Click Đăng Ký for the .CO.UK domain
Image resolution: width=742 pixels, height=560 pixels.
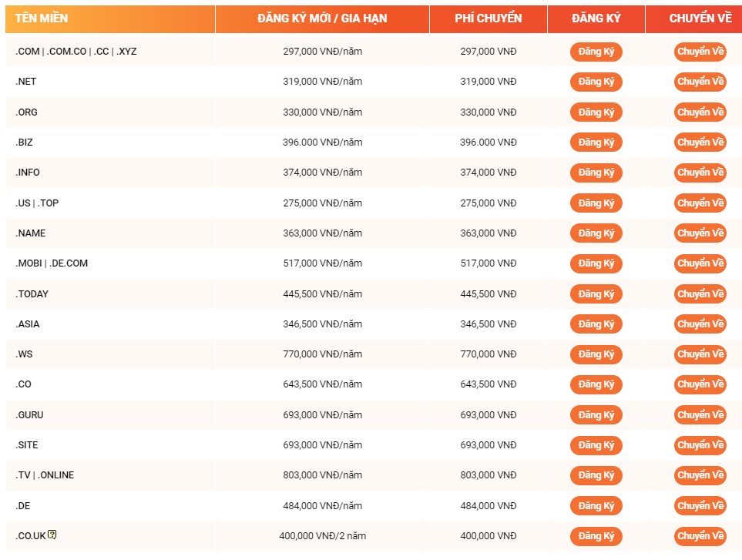[x=596, y=536]
